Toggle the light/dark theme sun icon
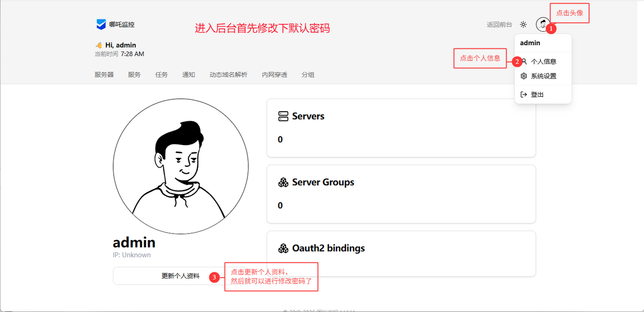Image resolution: width=644 pixels, height=312 pixels. click(523, 25)
